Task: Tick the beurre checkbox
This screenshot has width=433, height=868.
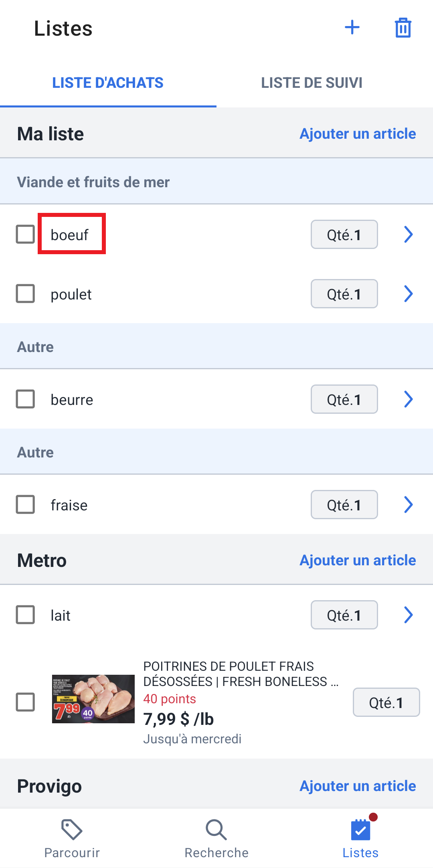Action: click(25, 399)
